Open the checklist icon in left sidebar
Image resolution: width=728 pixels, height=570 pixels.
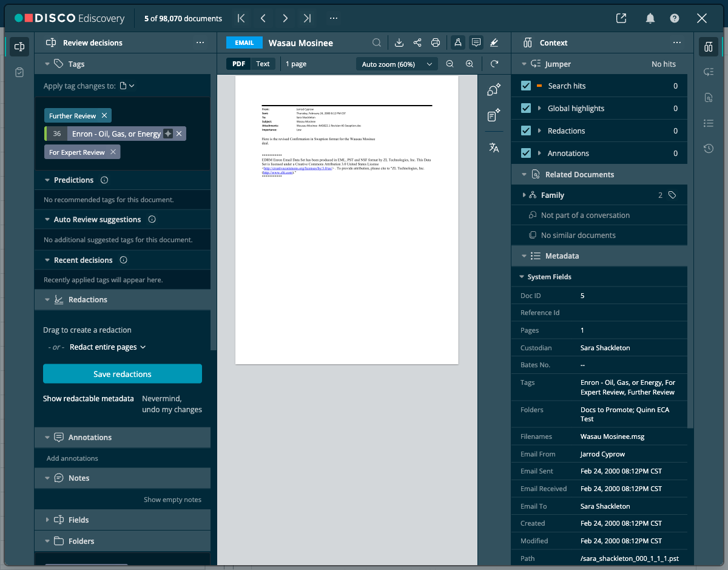[19, 72]
